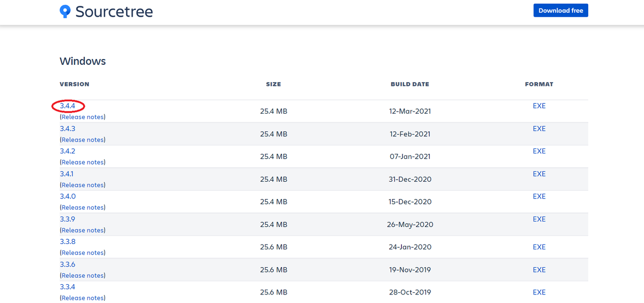Select the 26-May-2020 build date cell
Image resolution: width=644 pixels, height=303 pixels.
tap(410, 225)
